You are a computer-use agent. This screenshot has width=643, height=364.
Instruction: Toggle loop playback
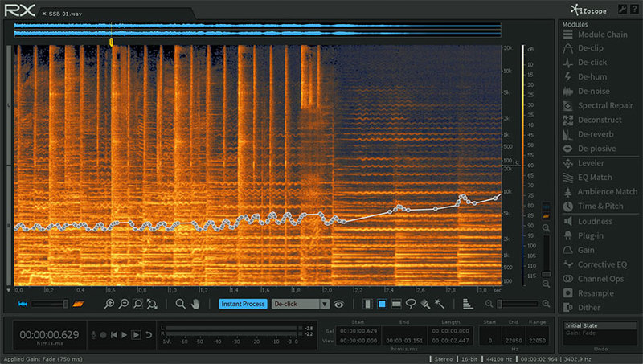(149, 335)
